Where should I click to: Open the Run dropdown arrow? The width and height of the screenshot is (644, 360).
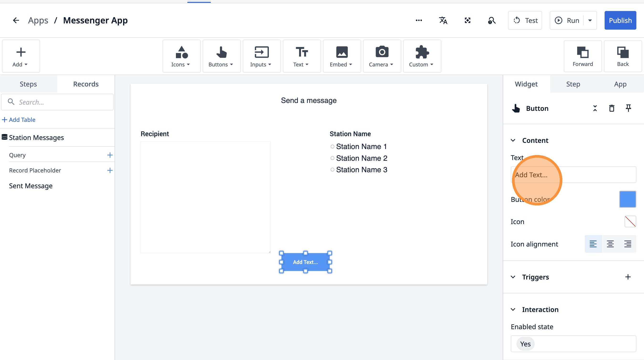(x=590, y=20)
